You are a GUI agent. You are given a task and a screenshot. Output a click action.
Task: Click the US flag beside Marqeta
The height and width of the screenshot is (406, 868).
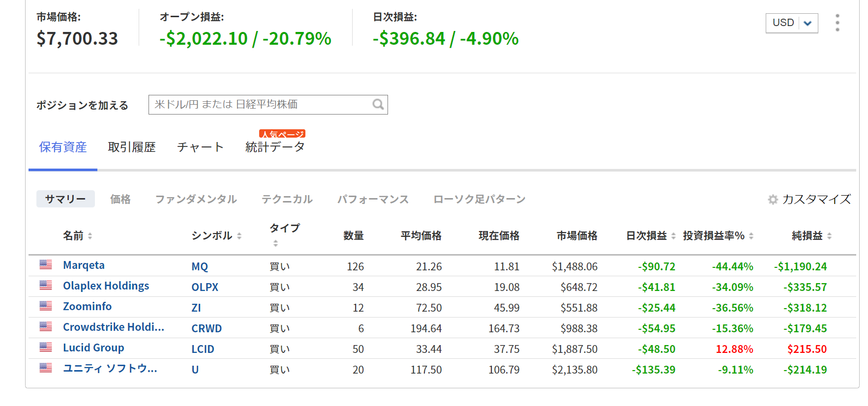[x=46, y=264]
